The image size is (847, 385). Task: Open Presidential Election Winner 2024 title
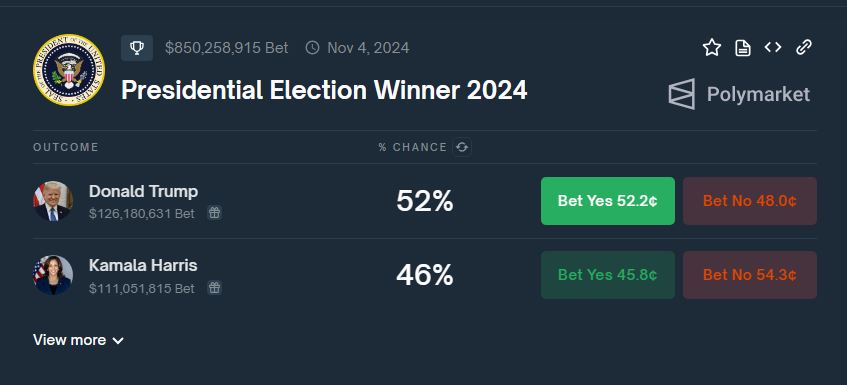(x=324, y=90)
